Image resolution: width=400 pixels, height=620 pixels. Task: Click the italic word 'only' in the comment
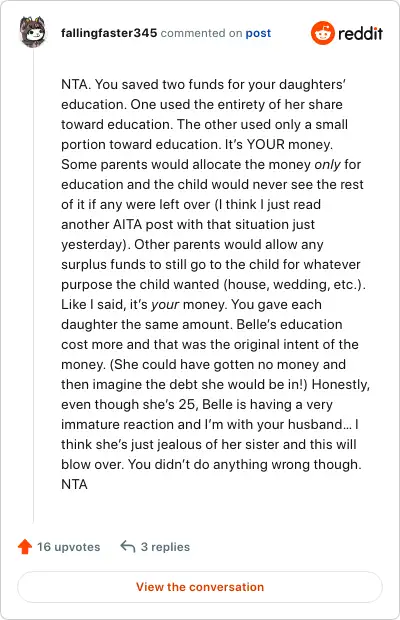tap(327, 164)
